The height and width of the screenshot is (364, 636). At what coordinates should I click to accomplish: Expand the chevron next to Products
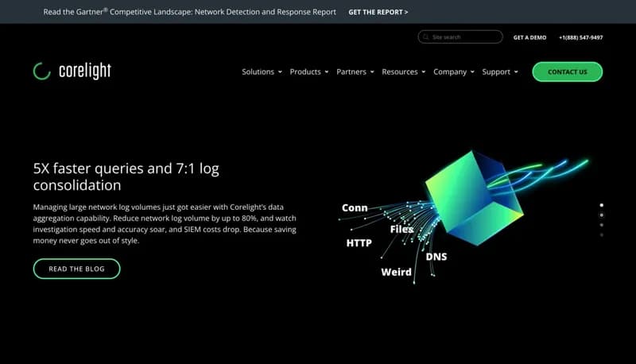(x=327, y=72)
